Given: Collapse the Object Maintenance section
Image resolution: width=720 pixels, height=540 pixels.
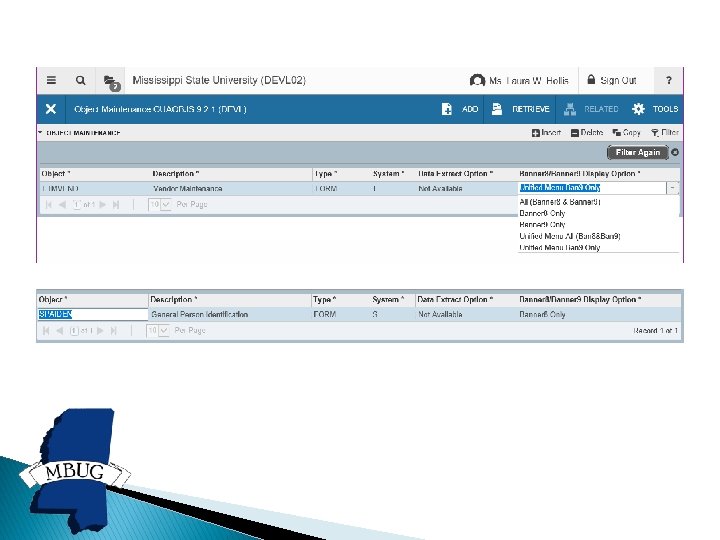Looking at the screenshot, I should click(40, 132).
